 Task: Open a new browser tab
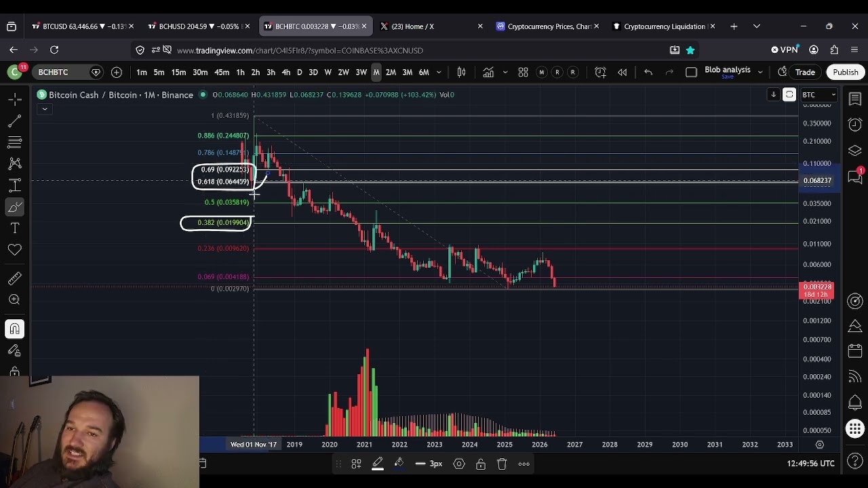click(734, 26)
